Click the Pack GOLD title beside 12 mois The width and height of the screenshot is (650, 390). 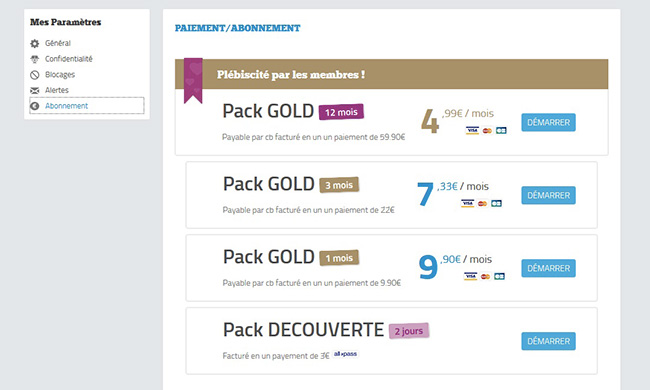(x=268, y=111)
